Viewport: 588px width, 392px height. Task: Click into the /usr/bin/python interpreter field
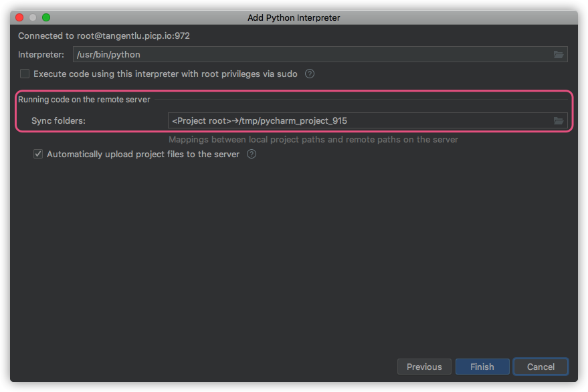coord(308,54)
